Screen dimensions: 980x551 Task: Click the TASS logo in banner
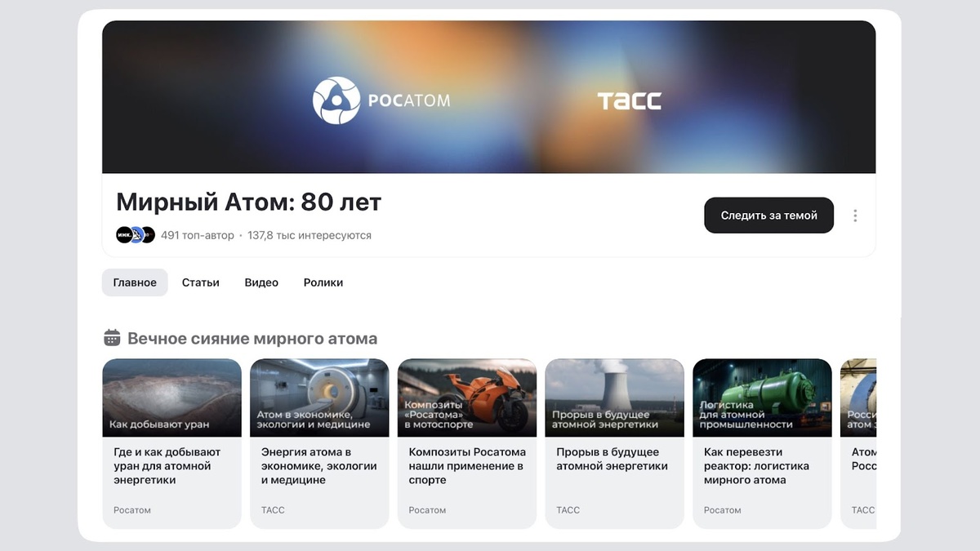tap(629, 100)
